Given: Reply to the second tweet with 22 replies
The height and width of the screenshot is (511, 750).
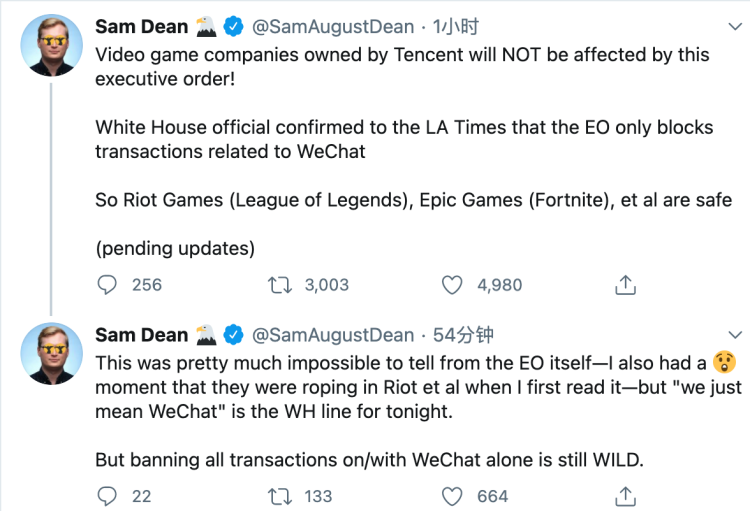Looking at the screenshot, I should click(x=108, y=495).
